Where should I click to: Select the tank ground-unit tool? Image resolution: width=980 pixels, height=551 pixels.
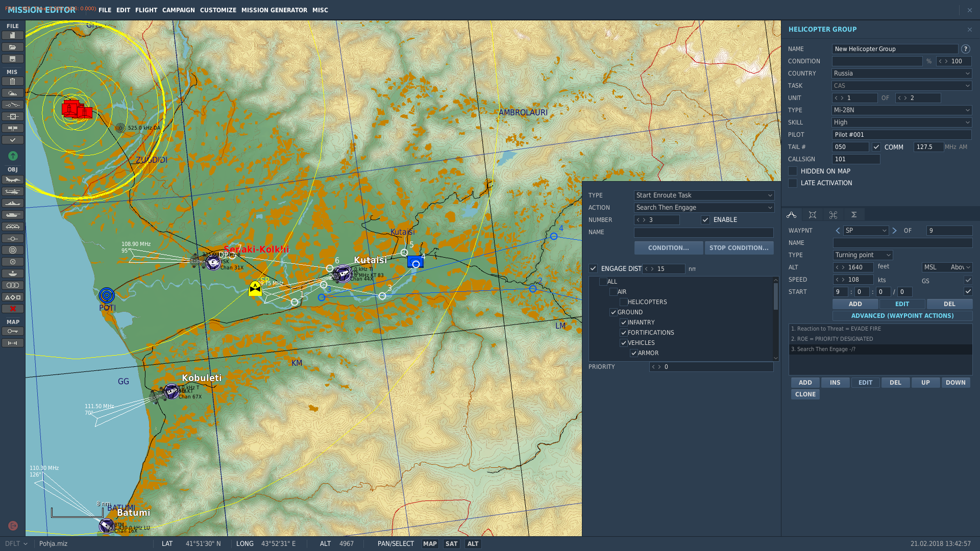pyautogui.click(x=12, y=215)
